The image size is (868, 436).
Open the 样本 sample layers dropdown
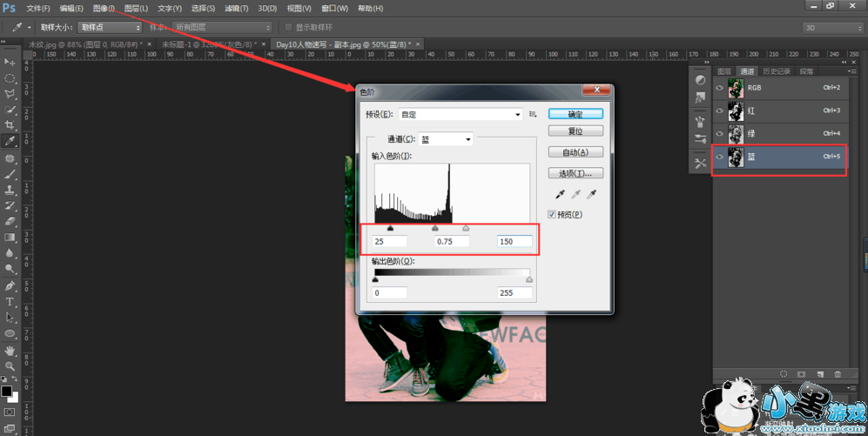222,27
